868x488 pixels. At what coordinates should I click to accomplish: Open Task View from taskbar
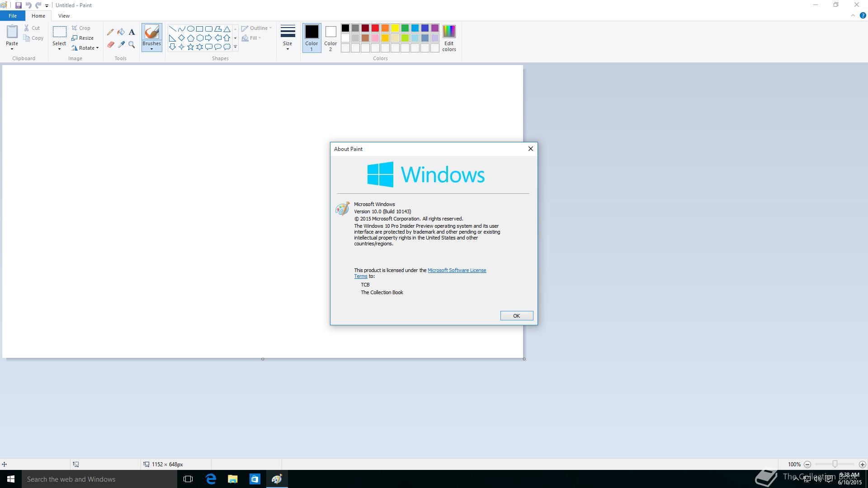click(x=188, y=479)
